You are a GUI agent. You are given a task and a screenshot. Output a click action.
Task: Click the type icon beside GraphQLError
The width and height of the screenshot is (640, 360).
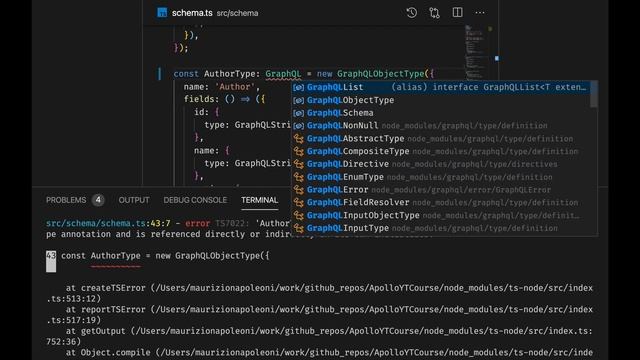299,190
